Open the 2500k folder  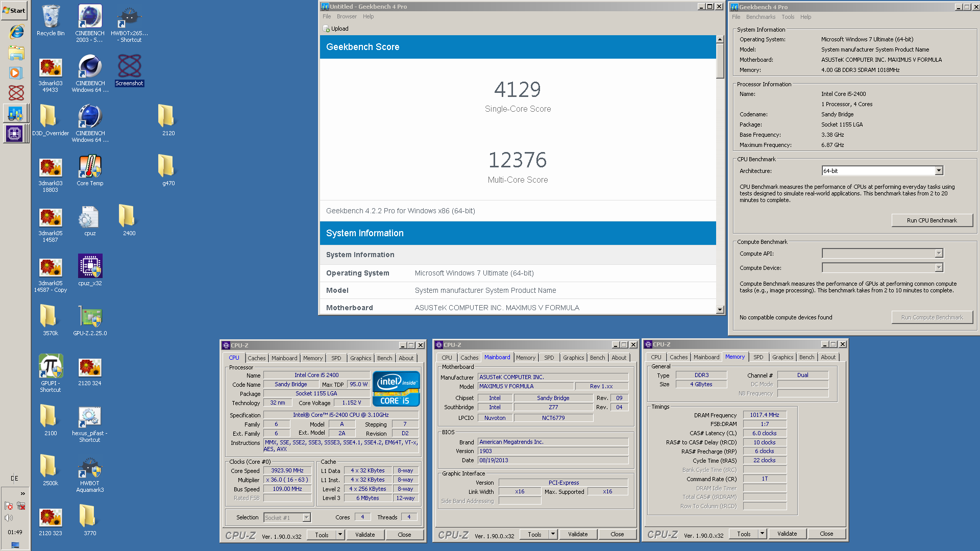51,470
